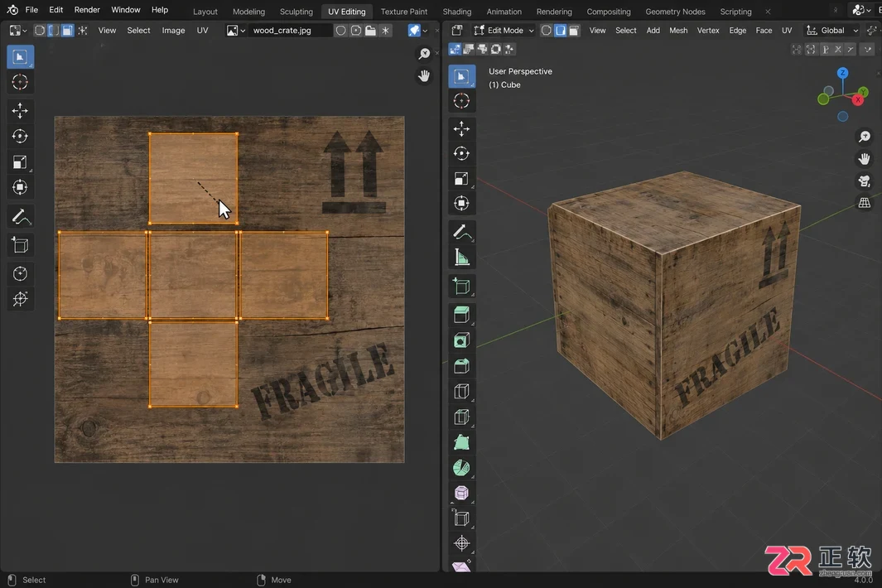Image resolution: width=882 pixels, height=588 pixels.
Task: Select the Annotate tool in UV editor
Action: [20, 217]
